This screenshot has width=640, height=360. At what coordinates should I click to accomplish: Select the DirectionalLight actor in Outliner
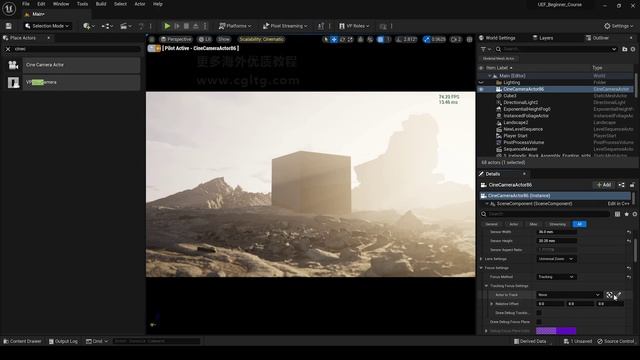coord(520,102)
